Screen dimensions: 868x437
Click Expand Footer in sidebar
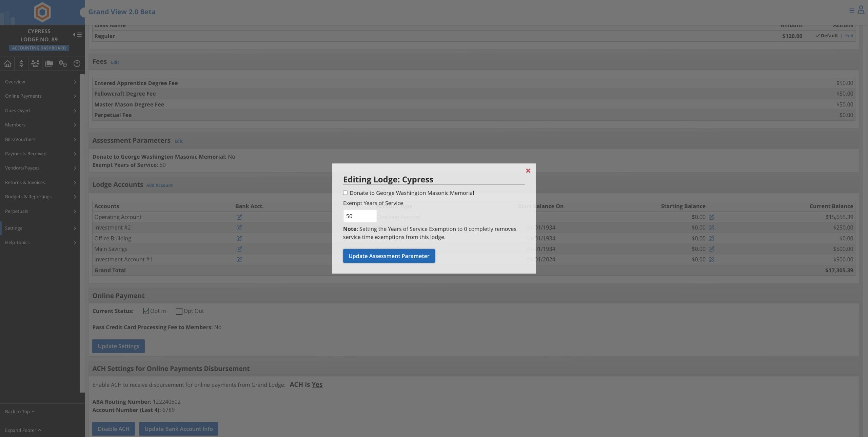[23, 430]
